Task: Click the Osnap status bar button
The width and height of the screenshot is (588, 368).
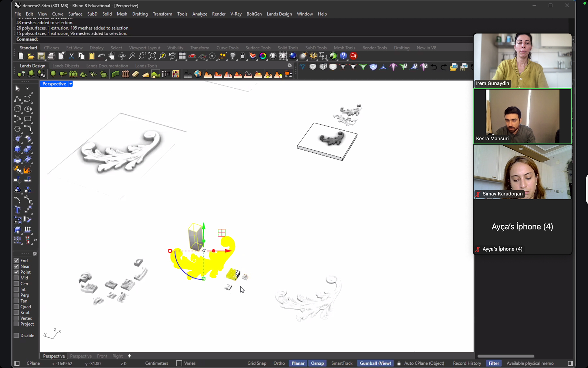Action: [317, 363]
